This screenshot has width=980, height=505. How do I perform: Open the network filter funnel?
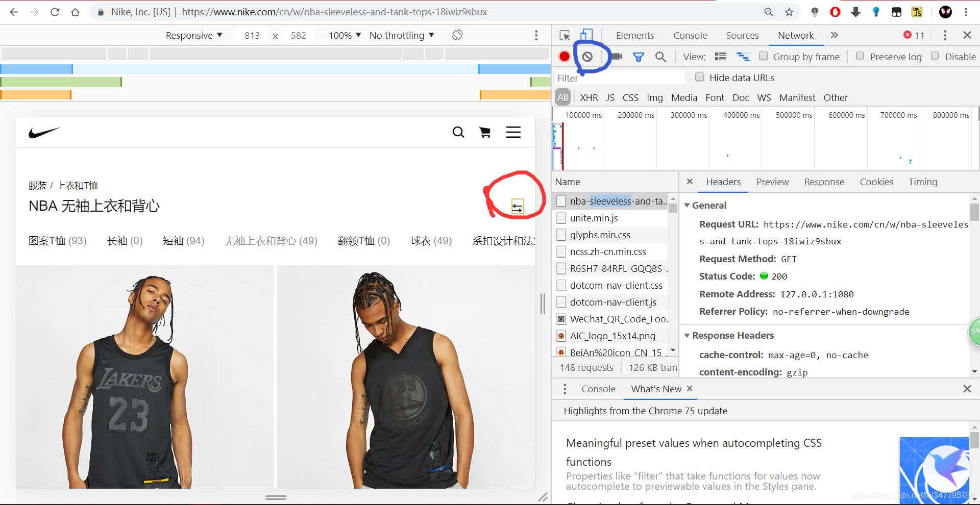tap(638, 57)
